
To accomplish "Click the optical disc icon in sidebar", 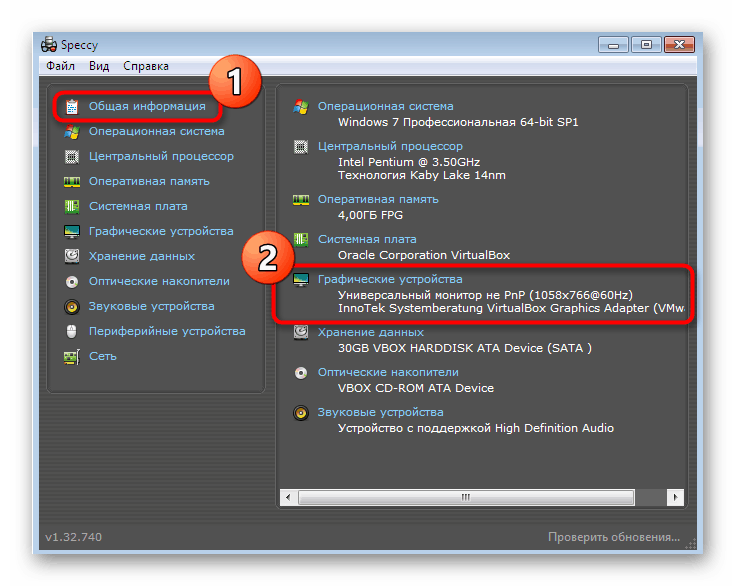I will coord(72,282).
